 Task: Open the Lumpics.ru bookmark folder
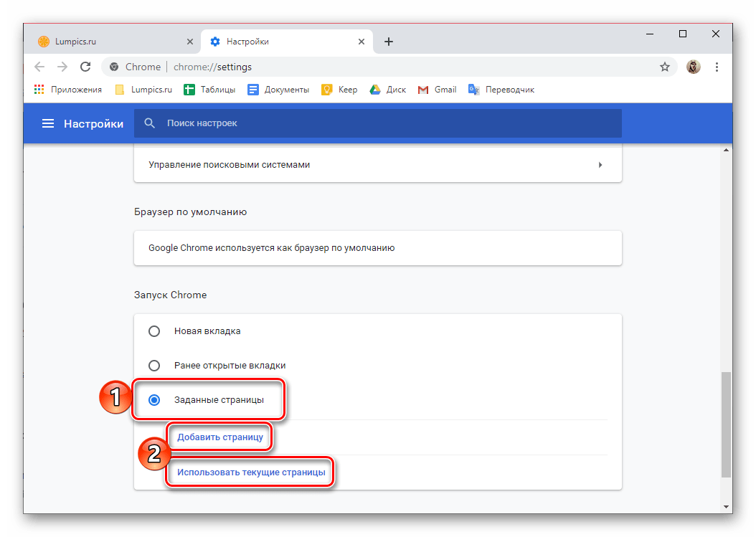click(x=143, y=90)
